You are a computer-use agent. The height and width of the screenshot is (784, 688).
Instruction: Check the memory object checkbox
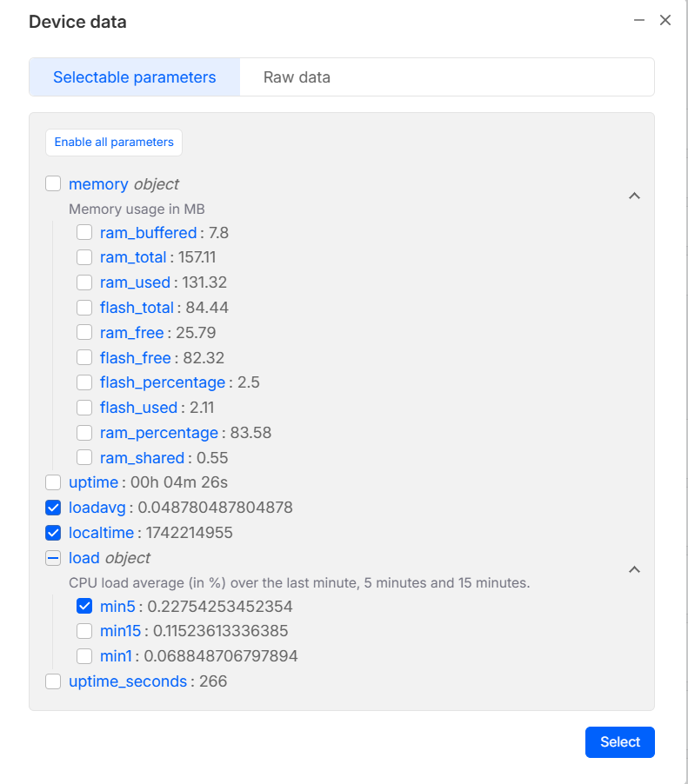[53, 183]
